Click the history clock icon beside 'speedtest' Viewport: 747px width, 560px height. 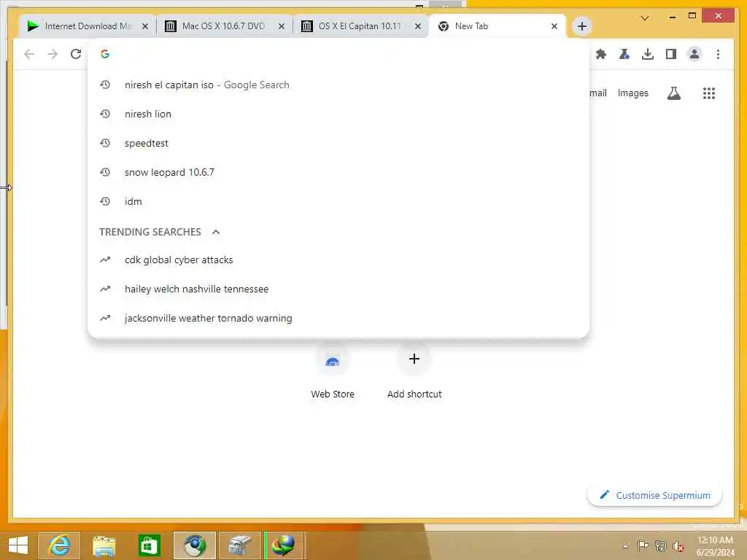pos(105,143)
